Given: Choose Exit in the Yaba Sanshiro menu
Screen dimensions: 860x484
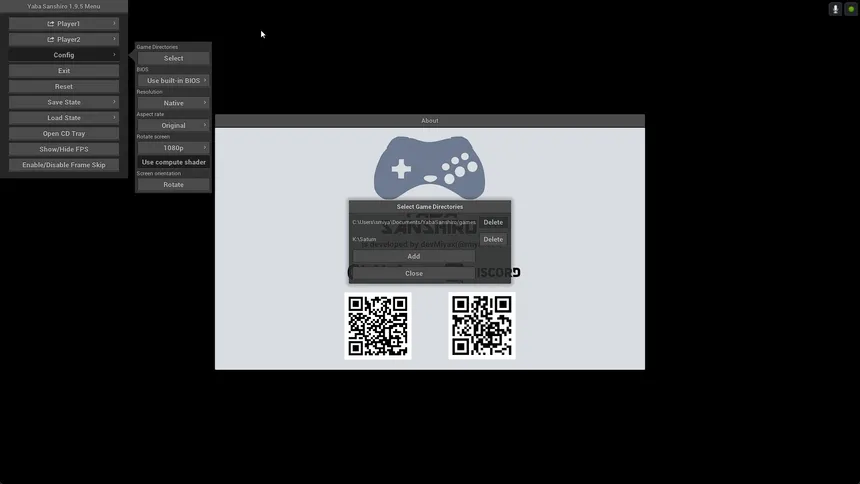Looking at the screenshot, I should [64, 71].
